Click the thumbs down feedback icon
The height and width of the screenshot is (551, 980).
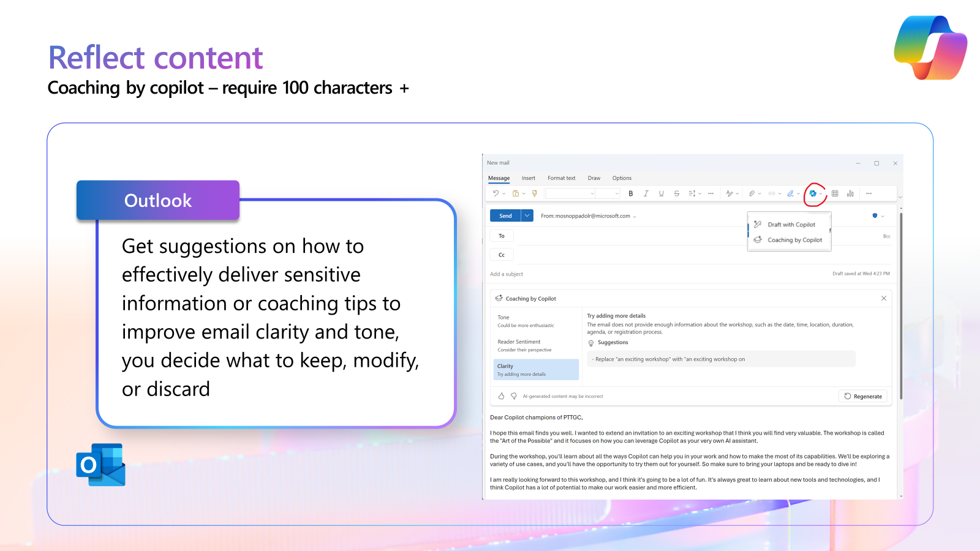tap(514, 396)
